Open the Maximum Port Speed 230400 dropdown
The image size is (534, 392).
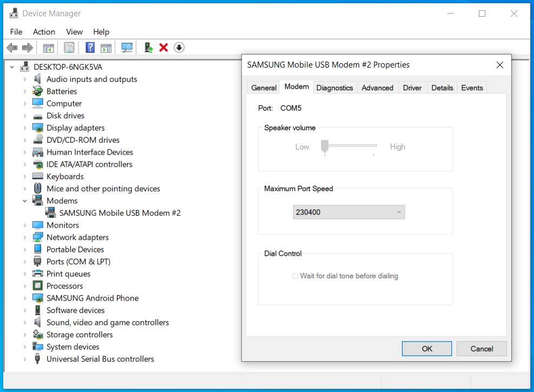(349, 212)
